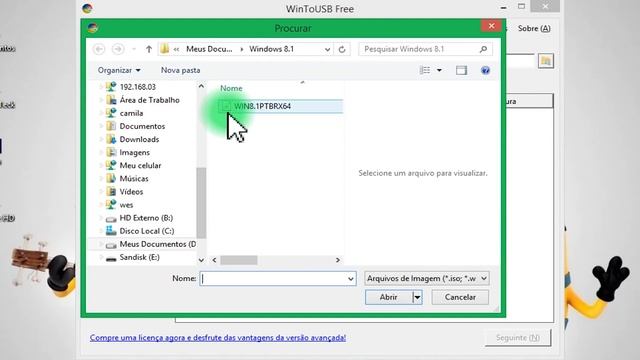Refresh the Windows 8.1 folder view

click(x=342, y=49)
